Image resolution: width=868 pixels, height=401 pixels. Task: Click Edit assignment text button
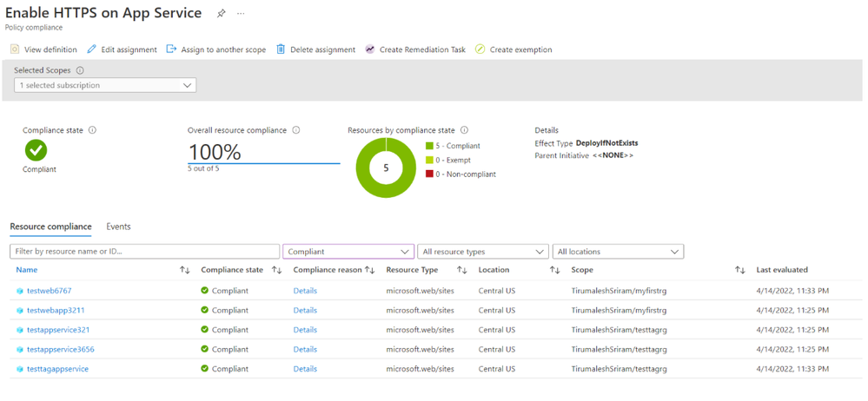click(129, 49)
